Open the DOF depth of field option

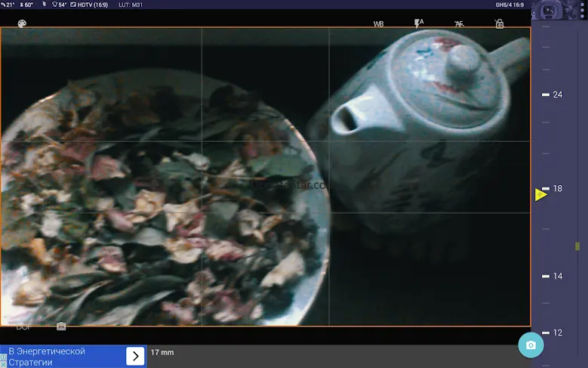tap(23, 327)
